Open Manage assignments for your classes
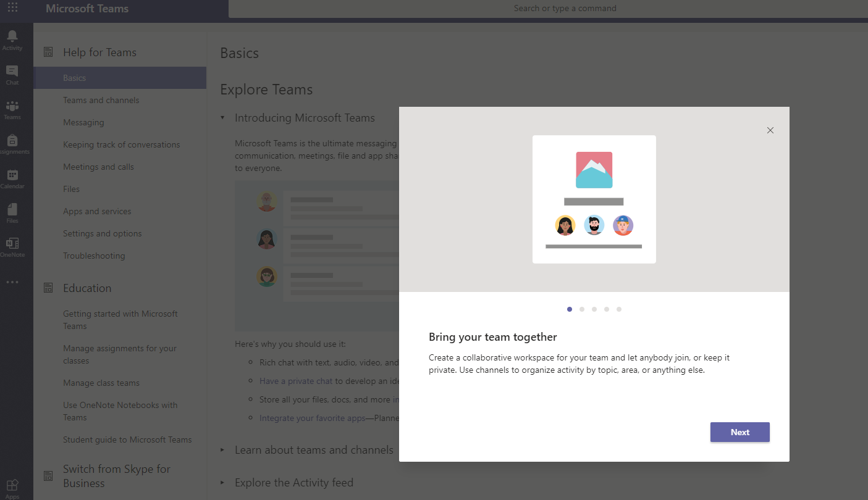The width and height of the screenshot is (868, 500). click(120, 354)
